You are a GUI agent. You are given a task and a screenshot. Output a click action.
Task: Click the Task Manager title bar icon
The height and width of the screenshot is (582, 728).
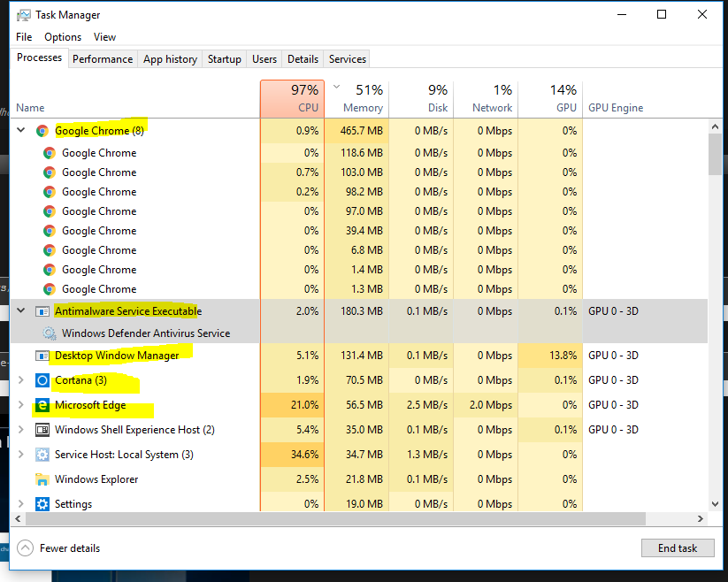point(24,15)
